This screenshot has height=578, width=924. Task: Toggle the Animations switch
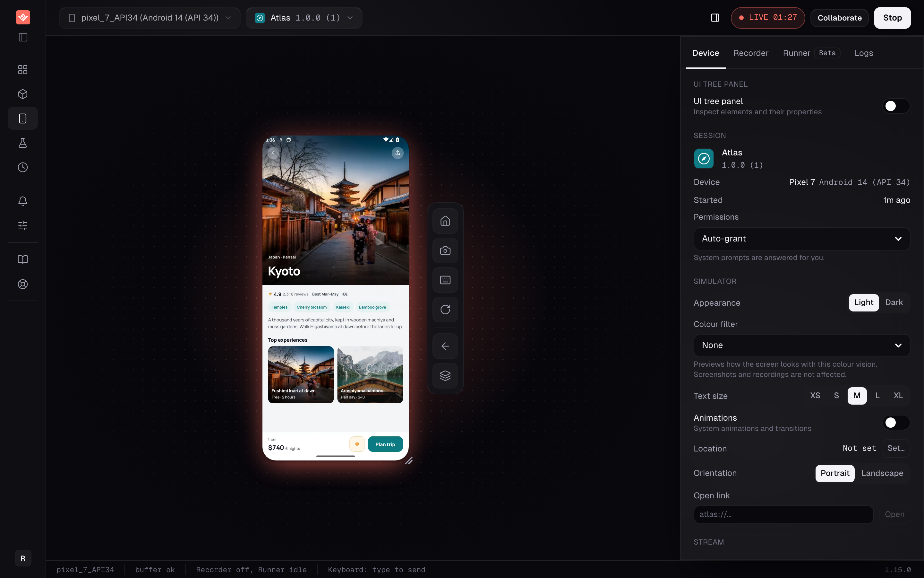[896, 422]
